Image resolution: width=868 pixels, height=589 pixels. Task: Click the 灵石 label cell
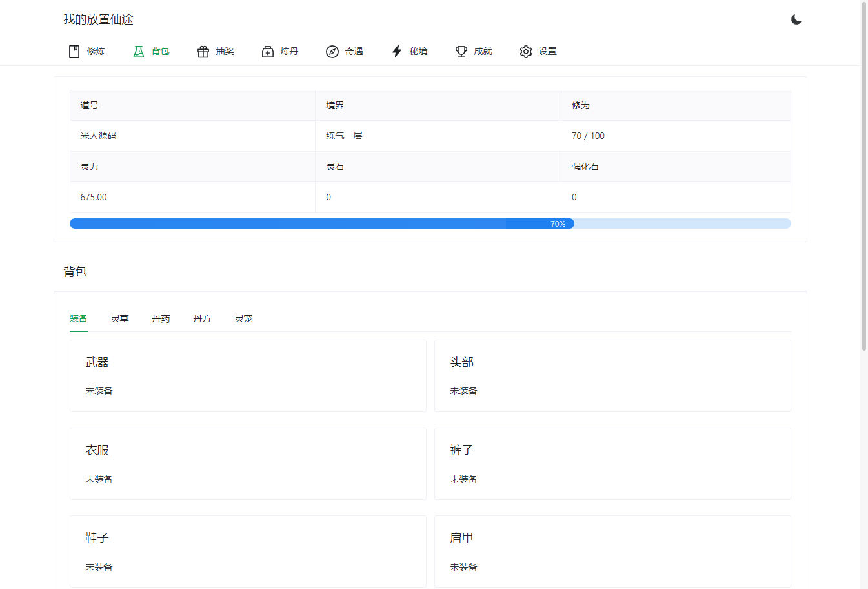point(438,167)
